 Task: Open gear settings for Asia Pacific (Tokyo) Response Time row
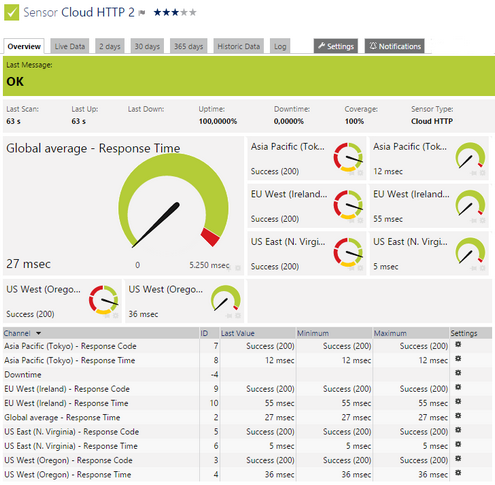pyautogui.click(x=458, y=359)
